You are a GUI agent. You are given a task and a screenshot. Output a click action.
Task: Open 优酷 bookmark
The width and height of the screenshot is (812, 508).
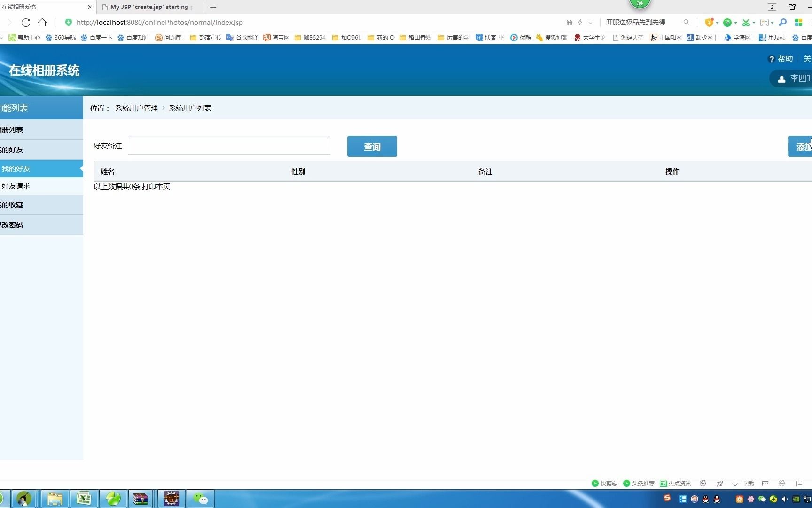(521, 37)
